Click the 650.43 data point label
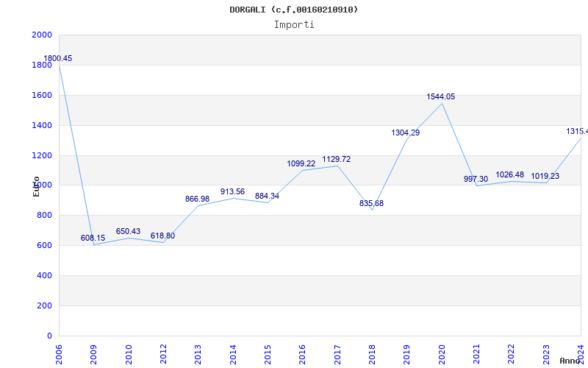Viewport: 588px width, 368px height. coord(128,231)
